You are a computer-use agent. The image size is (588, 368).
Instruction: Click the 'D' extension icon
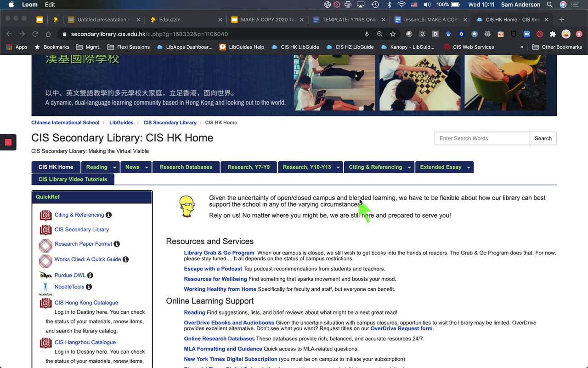click(435, 34)
